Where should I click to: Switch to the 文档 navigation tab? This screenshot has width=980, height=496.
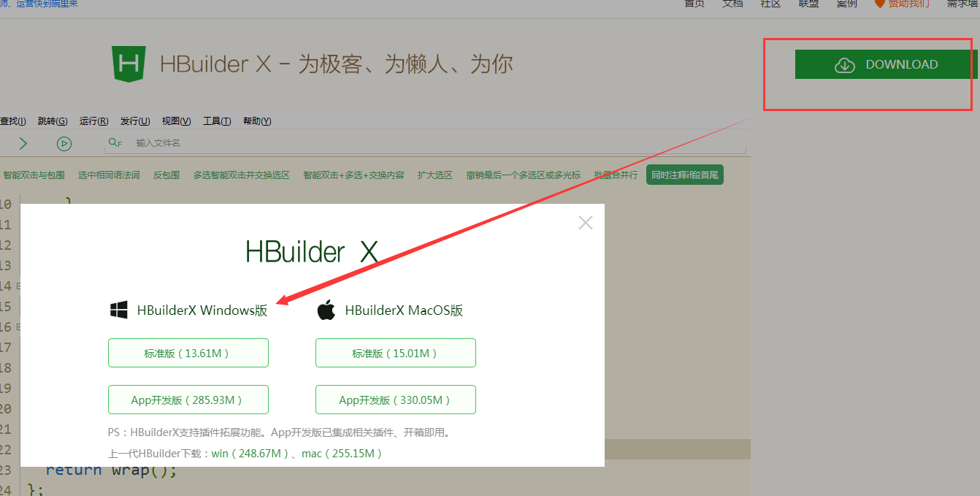point(732,4)
